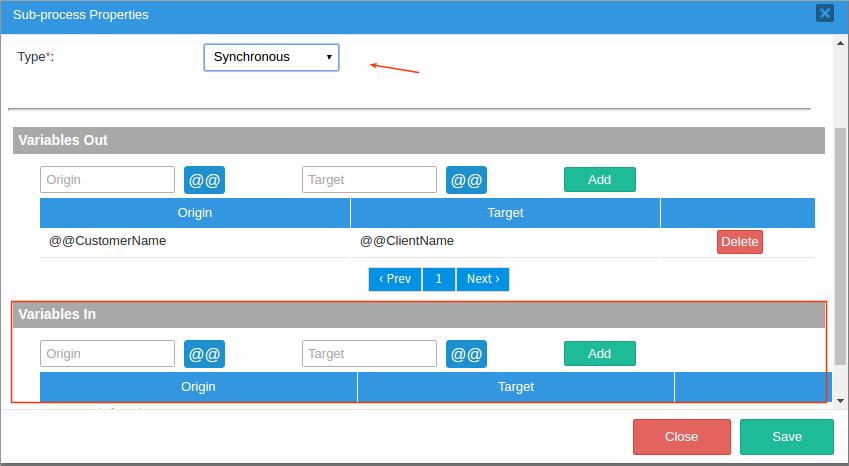Click the Origin field under Variables Out
The height and width of the screenshot is (466, 849).
pyautogui.click(x=108, y=180)
